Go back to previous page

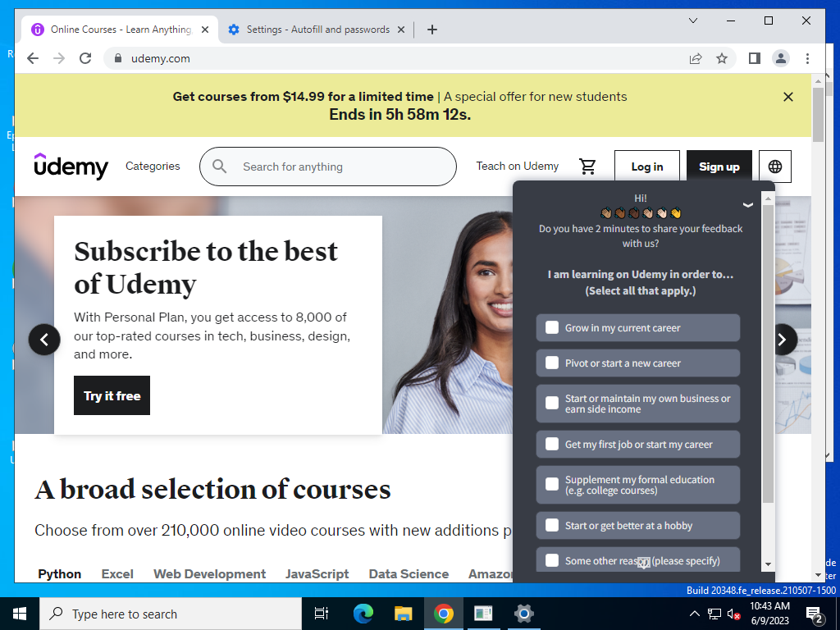[x=33, y=58]
